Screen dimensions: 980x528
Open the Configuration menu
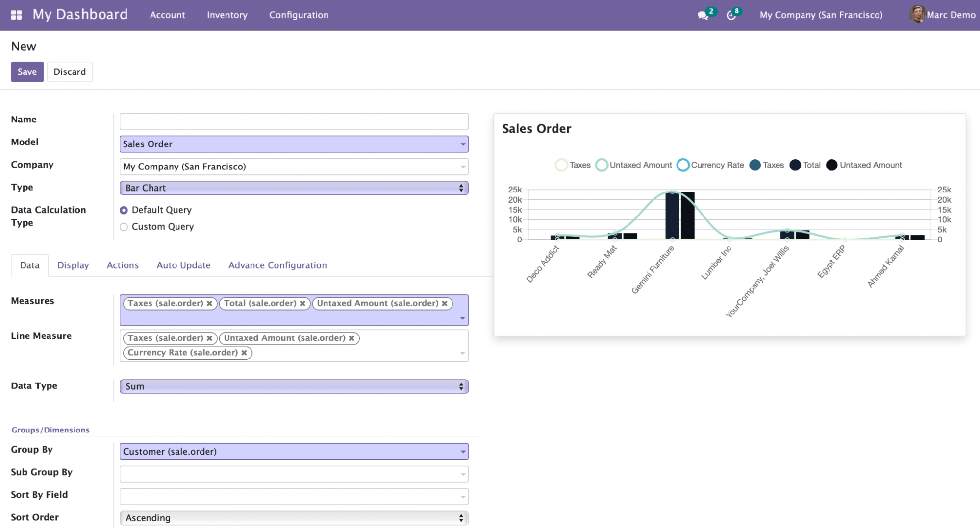coord(299,15)
